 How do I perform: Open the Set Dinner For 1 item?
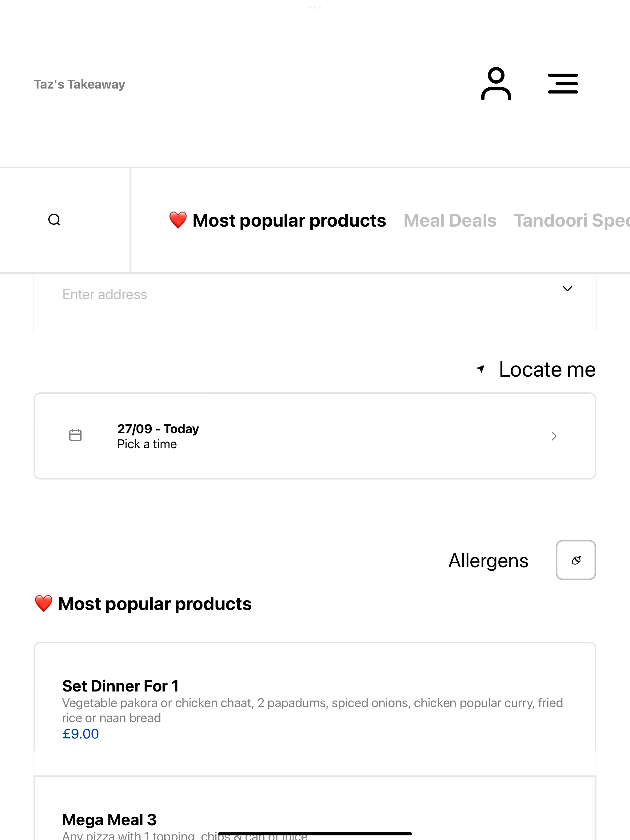point(315,709)
